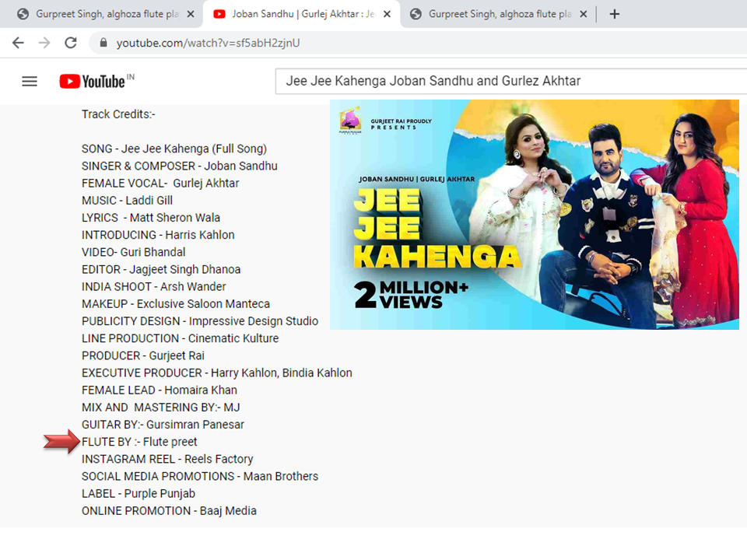
Task: Click the YouTube logo
Action: click(92, 81)
